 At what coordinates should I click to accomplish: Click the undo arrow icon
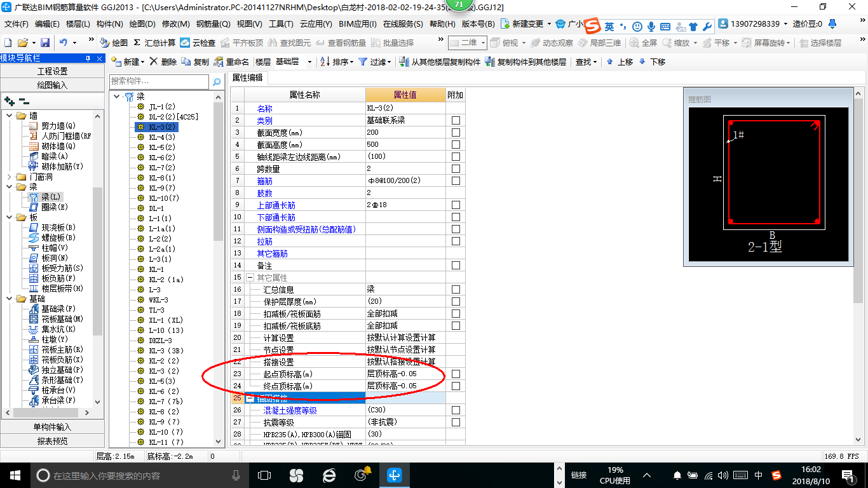point(64,43)
